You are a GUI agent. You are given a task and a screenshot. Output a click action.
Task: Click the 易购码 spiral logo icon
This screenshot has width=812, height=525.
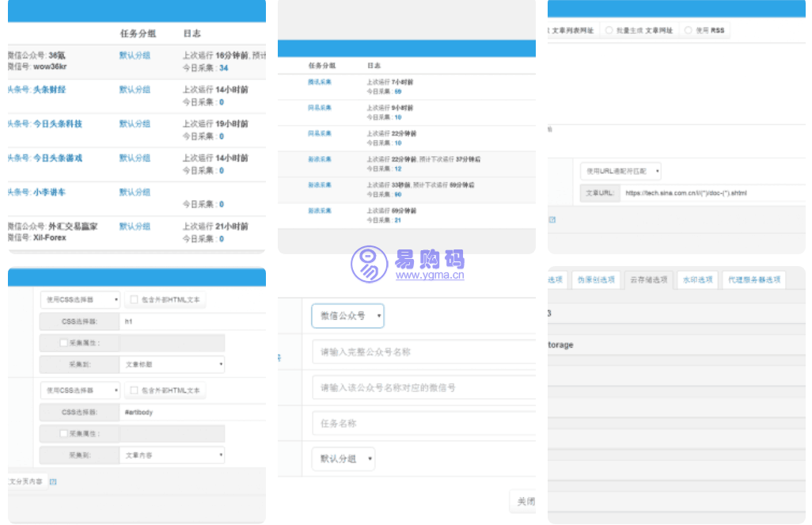tap(369, 264)
